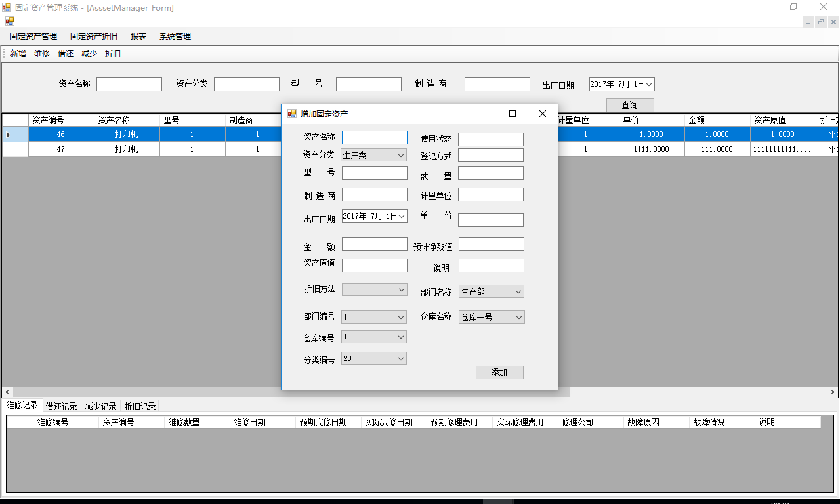Click the 计量单位 text box
Viewport: 840px width, 504px height.
tap(491, 194)
